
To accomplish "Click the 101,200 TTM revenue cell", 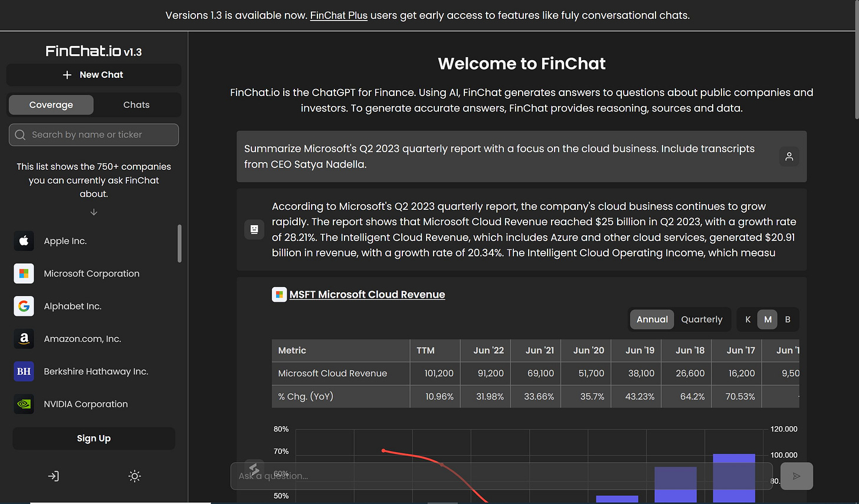I will click(435, 373).
